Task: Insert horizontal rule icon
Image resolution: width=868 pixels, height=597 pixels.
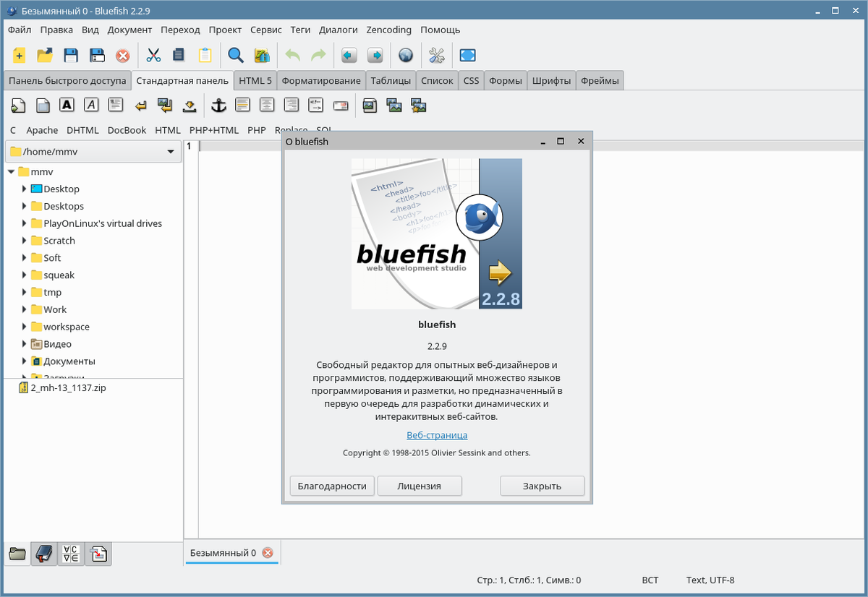Action: [x=242, y=106]
